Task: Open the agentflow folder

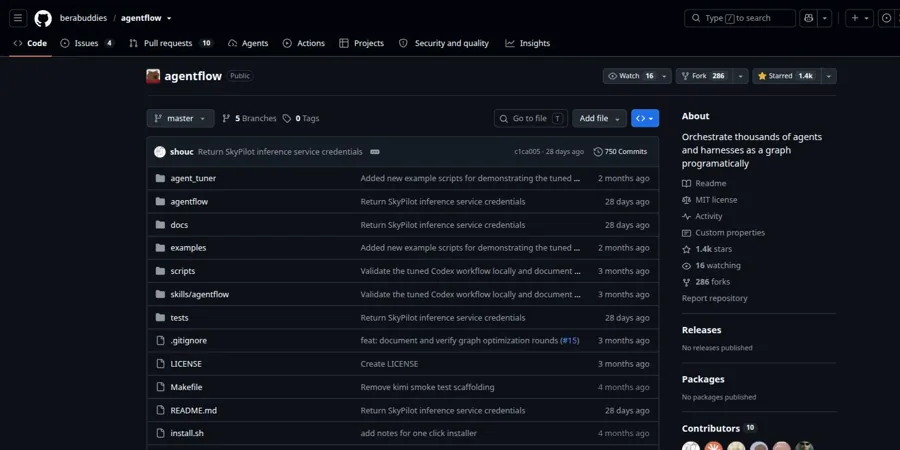Action: coord(189,201)
